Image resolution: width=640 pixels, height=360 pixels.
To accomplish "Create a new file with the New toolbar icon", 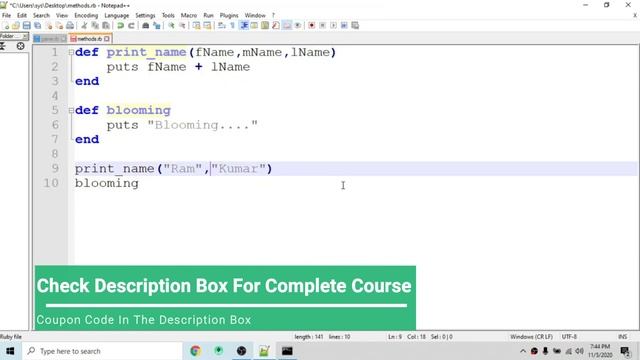I will click(6, 25).
